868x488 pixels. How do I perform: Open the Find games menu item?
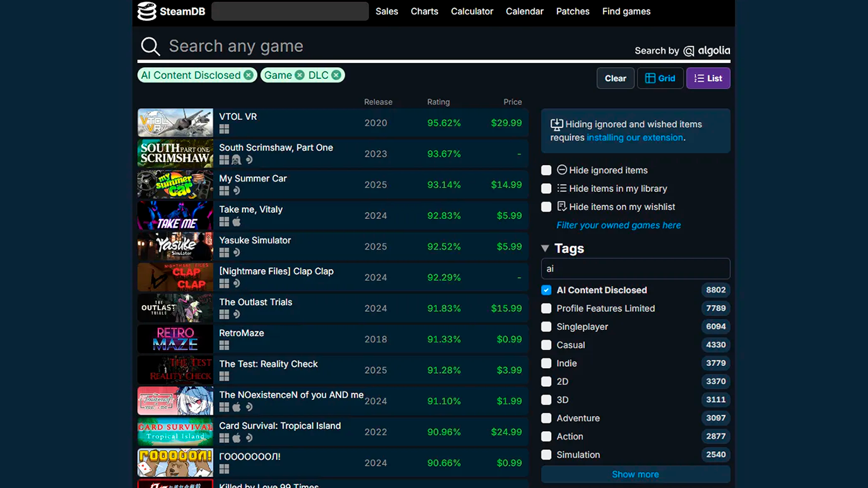coord(626,11)
